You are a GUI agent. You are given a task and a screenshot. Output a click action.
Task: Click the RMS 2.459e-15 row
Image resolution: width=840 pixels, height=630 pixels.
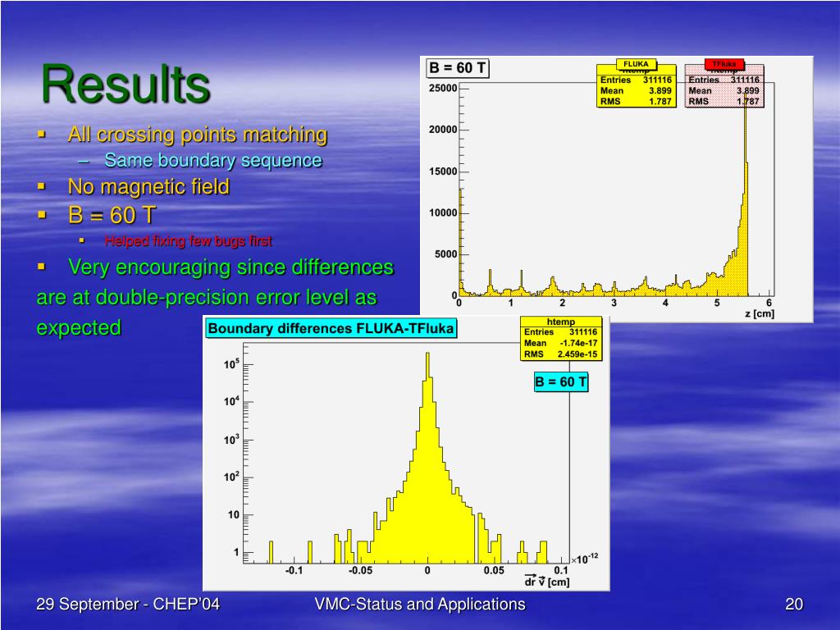561,354
